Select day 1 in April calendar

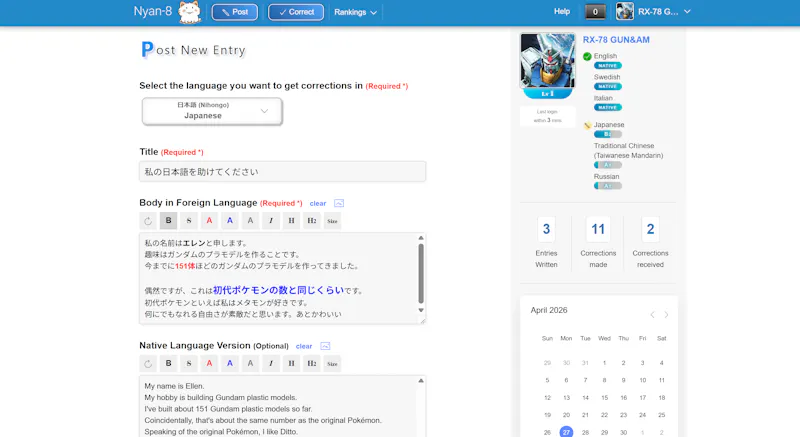click(x=604, y=363)
